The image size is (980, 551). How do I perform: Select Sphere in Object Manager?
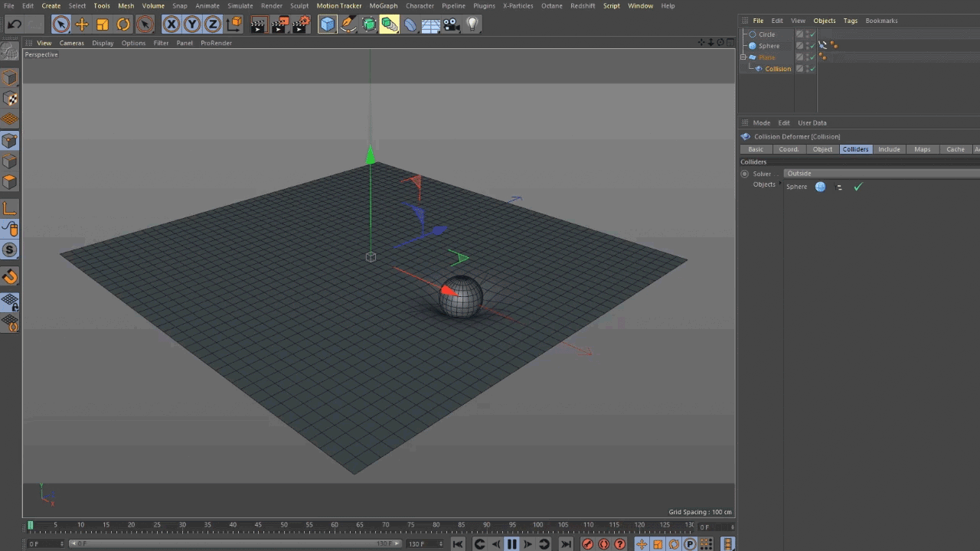point(769,46)
